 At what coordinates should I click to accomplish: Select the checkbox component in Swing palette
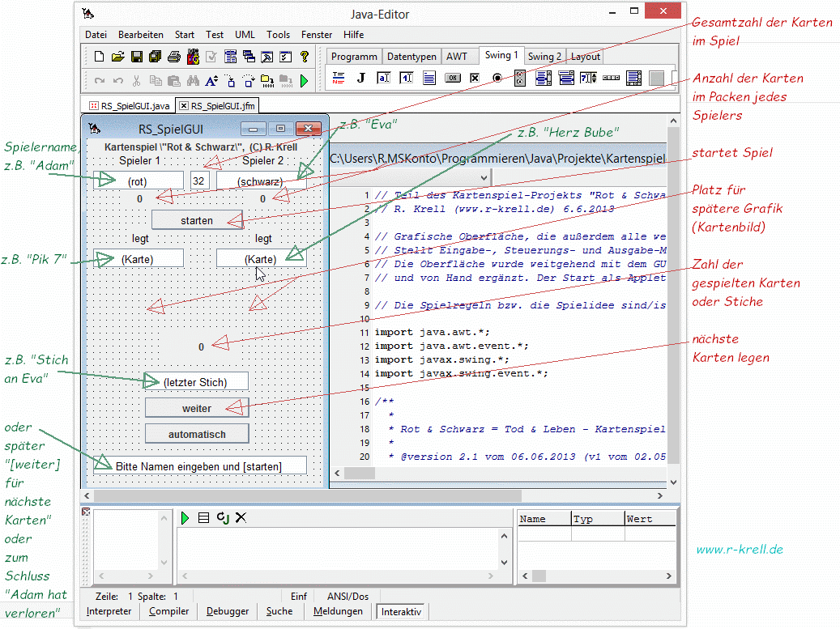point(475,78)
